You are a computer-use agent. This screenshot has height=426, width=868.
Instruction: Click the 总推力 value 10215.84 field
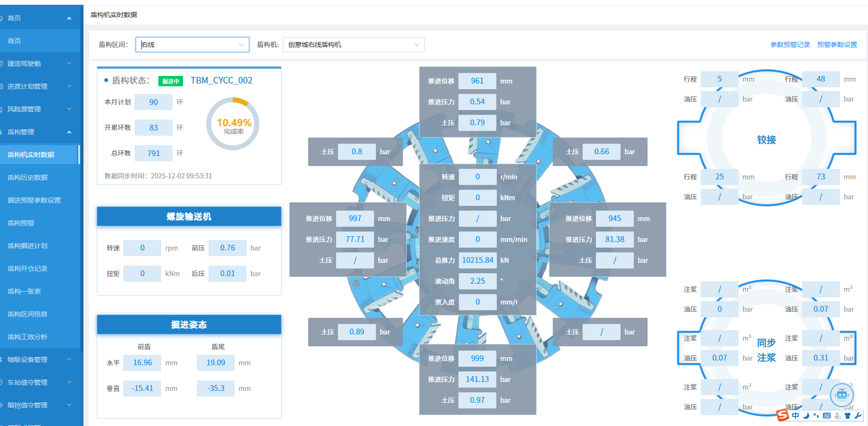coord(477,260)
